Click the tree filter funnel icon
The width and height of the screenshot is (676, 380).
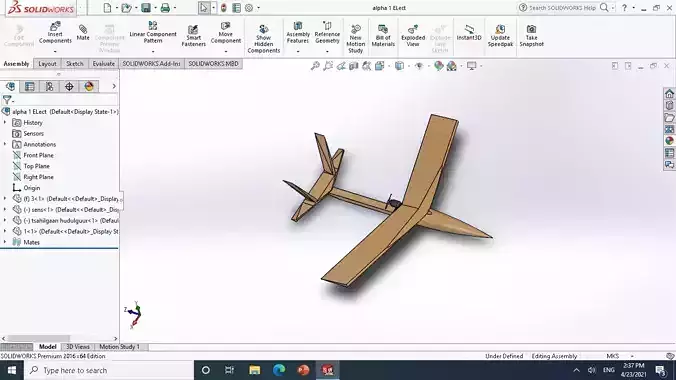point(6,100)
